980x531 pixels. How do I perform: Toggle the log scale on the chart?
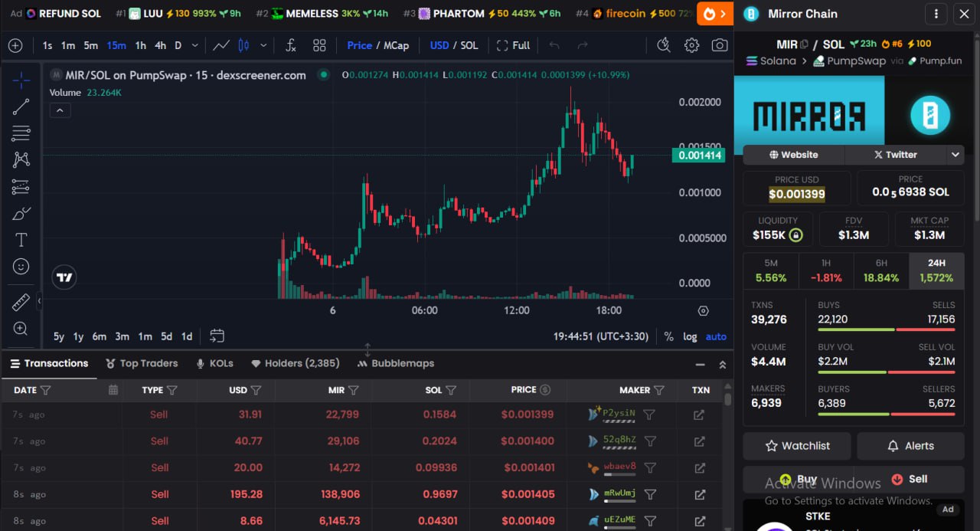pos(690,336)
